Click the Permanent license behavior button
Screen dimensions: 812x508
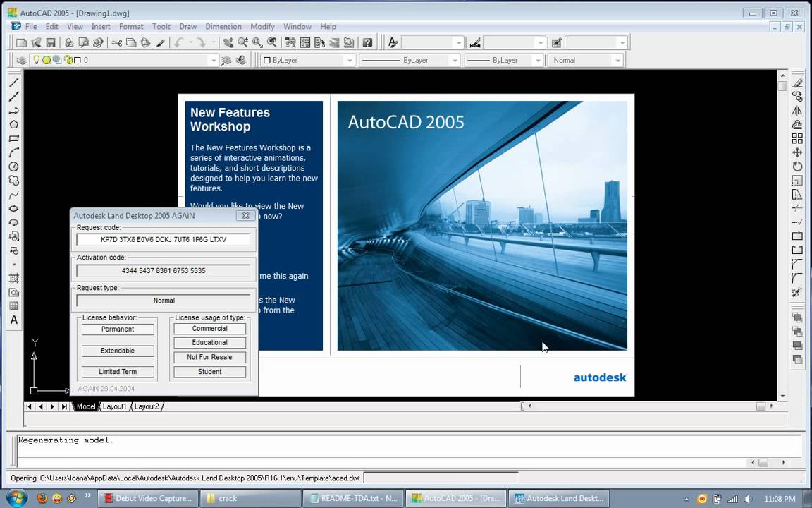118,329
